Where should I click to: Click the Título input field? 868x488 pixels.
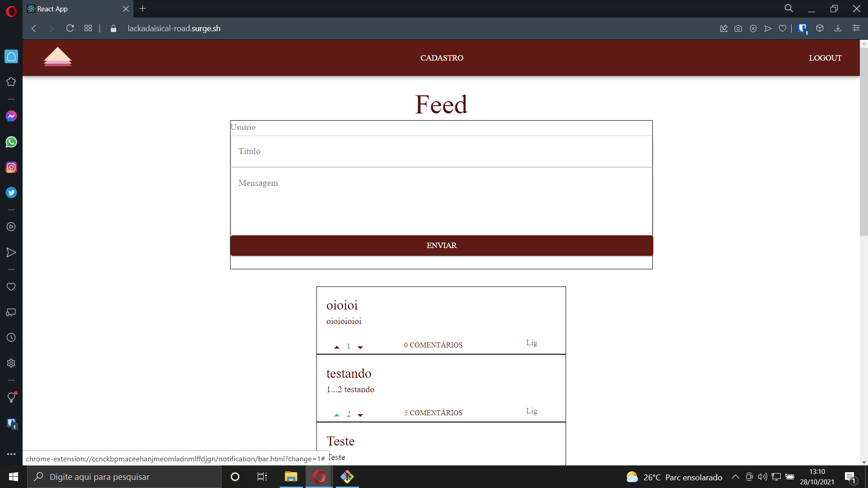[x=441, y=151]
